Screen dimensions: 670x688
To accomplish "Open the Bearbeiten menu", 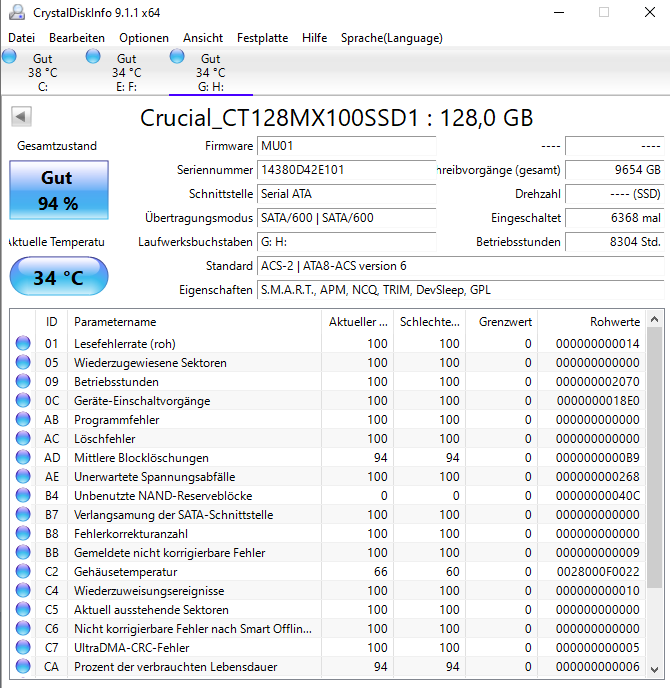I will coord(77,38).
